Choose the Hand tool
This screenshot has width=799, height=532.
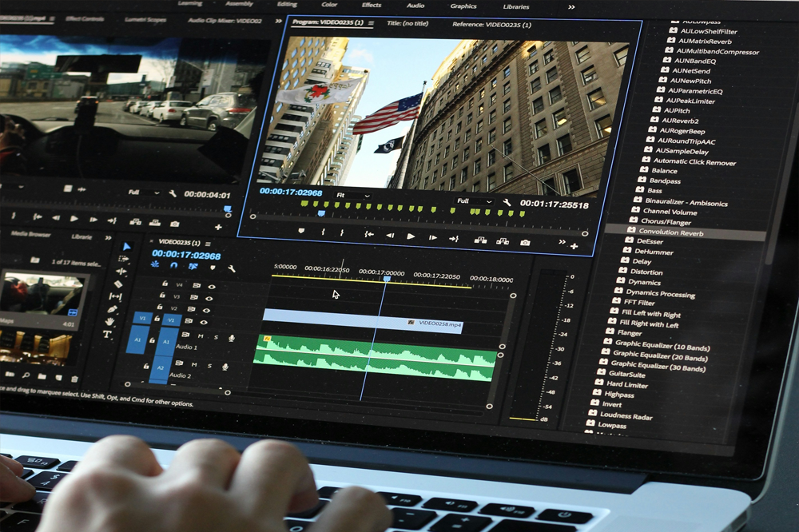pos(109,321)
